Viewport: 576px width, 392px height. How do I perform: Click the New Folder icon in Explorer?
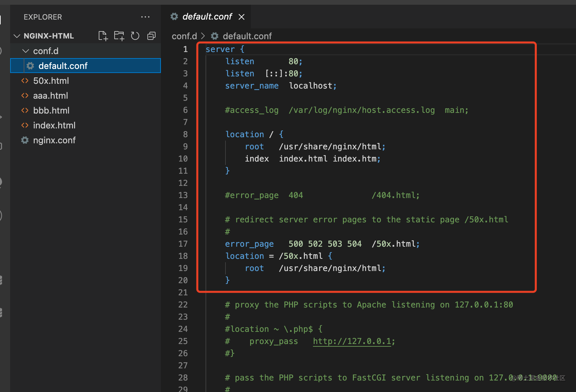(119, 36)
